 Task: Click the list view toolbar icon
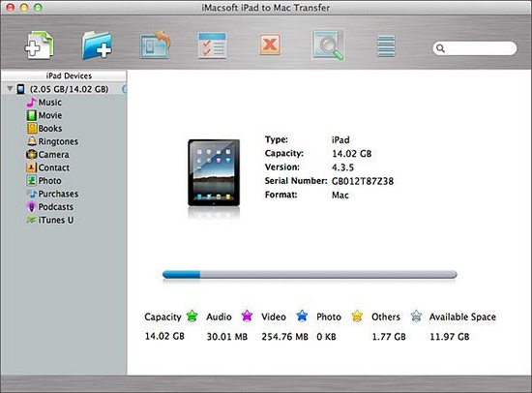pos(386,45)
